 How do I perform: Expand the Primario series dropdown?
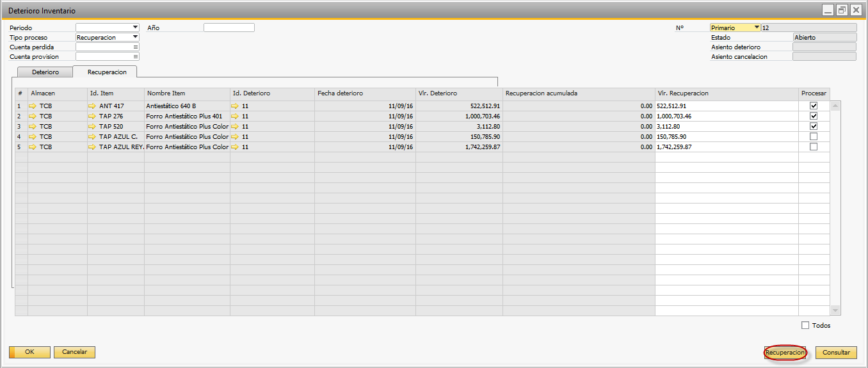click(x=757, y=28)
